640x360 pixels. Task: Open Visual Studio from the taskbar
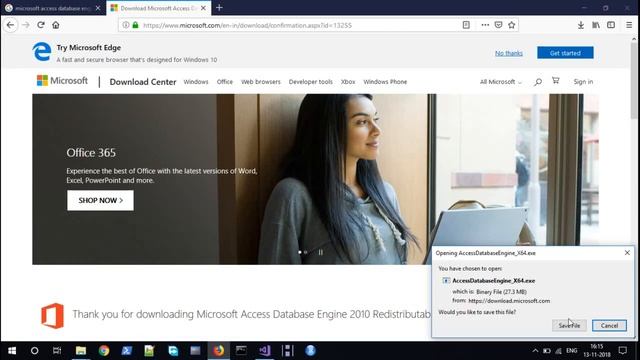pos(264,351)
